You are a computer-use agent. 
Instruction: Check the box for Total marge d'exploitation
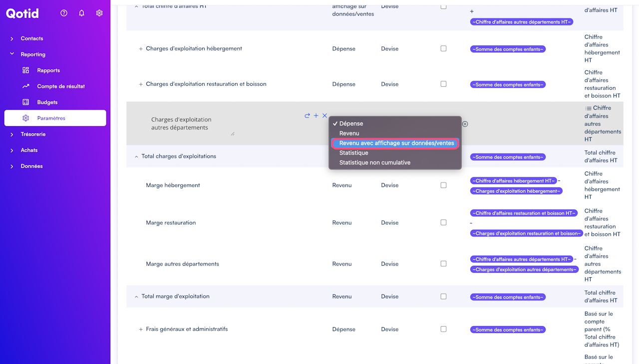[443, 296]
